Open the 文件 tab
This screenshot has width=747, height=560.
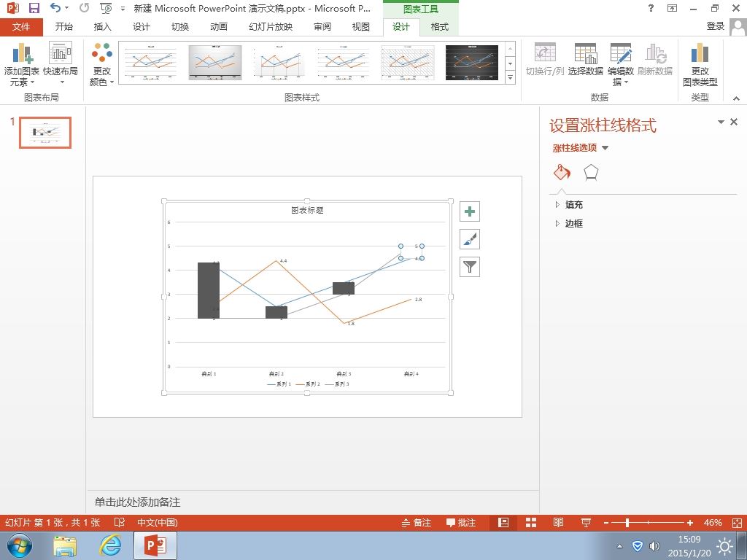[x=21, y=27]
